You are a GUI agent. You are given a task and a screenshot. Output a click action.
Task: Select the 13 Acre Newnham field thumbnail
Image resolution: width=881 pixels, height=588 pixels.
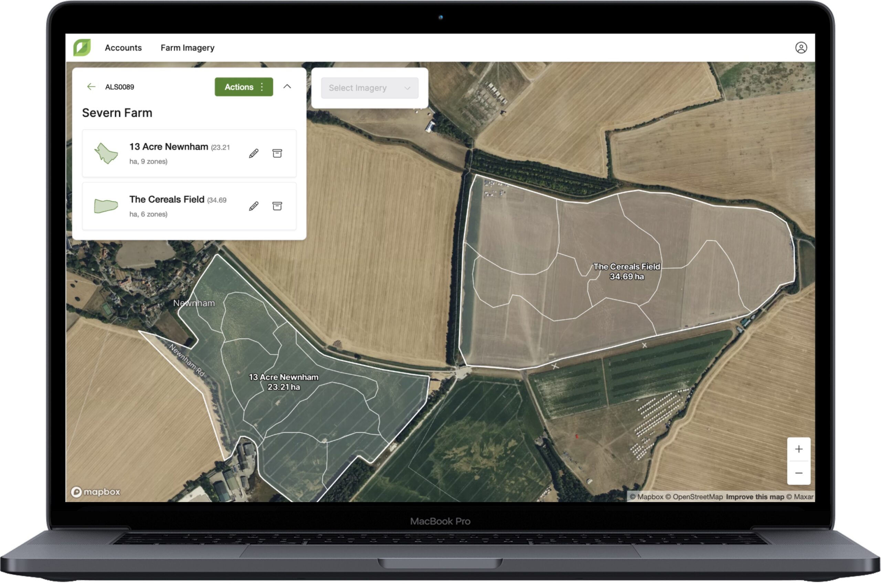click(x=106, y=153)
